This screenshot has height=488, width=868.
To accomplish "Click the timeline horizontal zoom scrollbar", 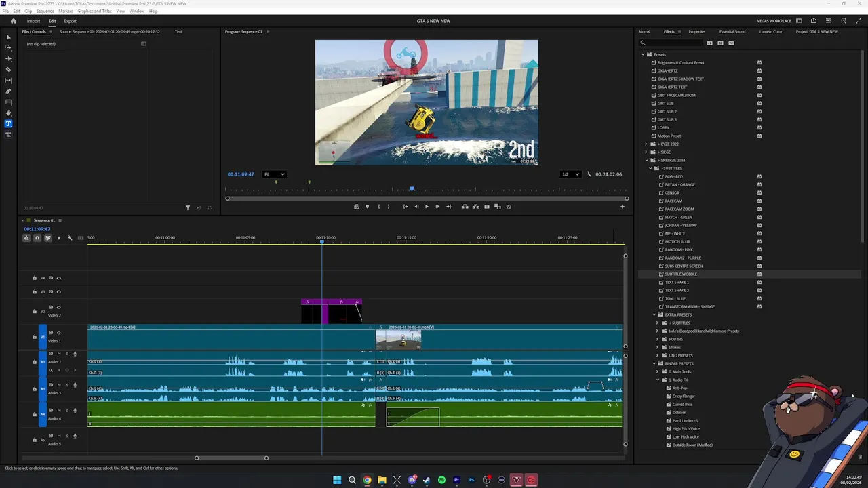I will pos(231,458).
